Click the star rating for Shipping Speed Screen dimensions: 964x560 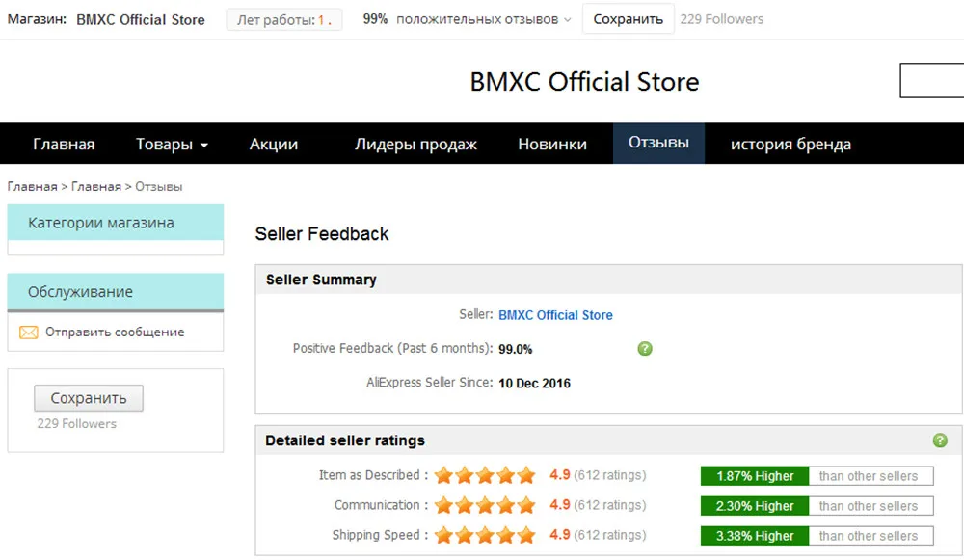tap(485, 535)
